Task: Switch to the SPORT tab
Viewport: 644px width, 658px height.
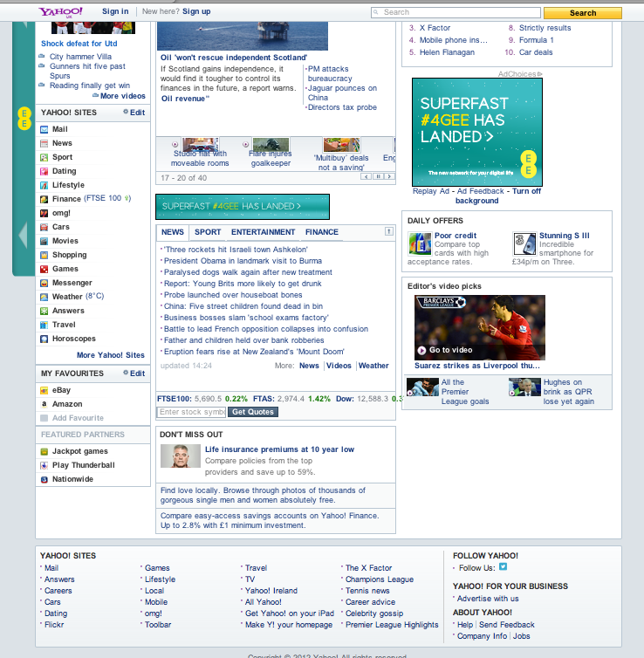Action: (x=208, y=232)
